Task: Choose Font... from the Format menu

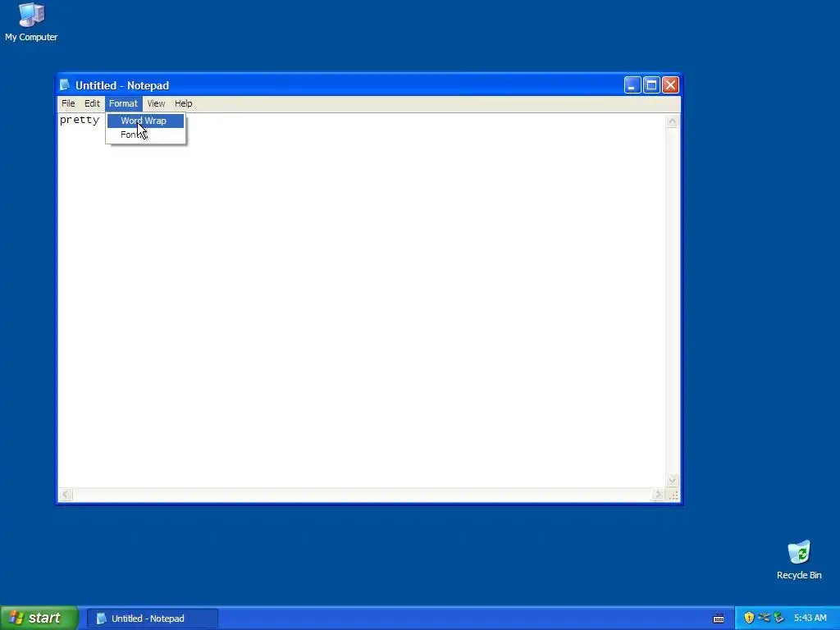Action: [146, 135]
